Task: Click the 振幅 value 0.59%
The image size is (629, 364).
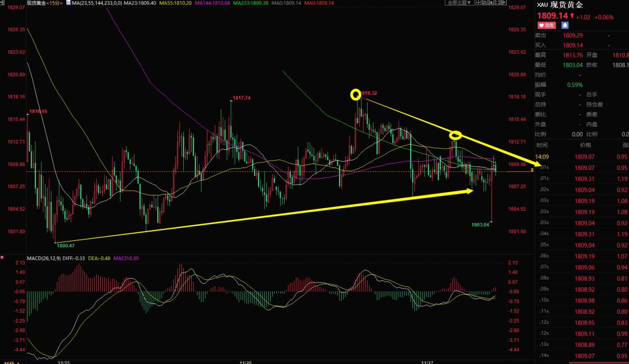Action: pos(574,84)
